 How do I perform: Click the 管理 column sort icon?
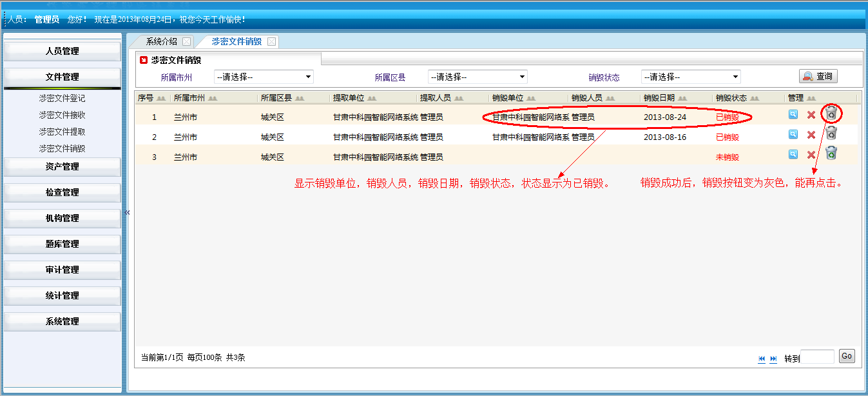811,99
